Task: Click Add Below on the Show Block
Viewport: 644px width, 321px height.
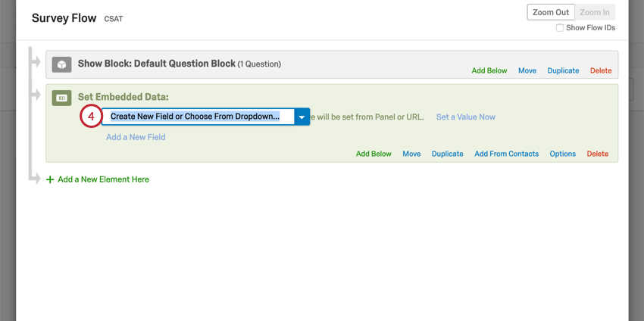Action: [489, 70]
